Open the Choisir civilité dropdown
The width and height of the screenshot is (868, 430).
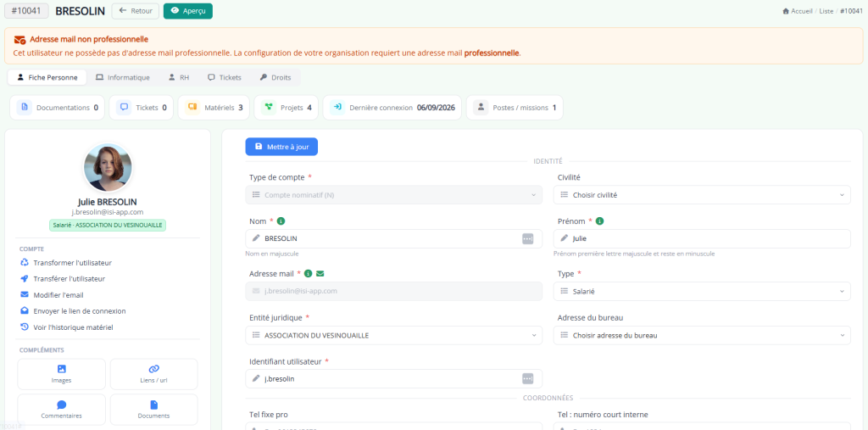coord(702,195)
